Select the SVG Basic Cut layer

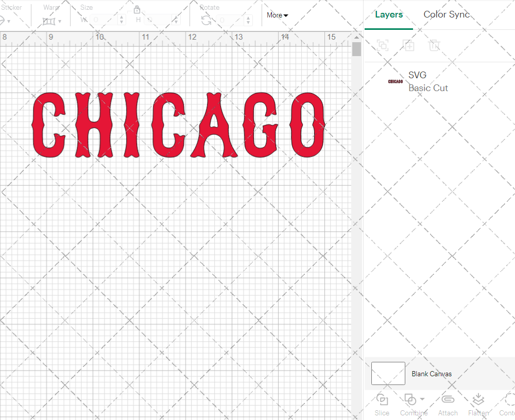(x=427, y=81)
